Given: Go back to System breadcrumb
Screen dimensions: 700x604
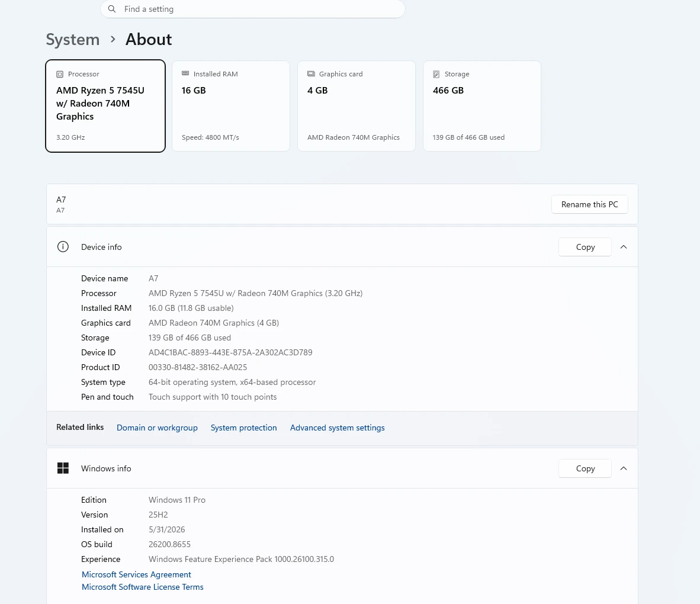Looking at the screenshot, I should [x=73, y=39].
